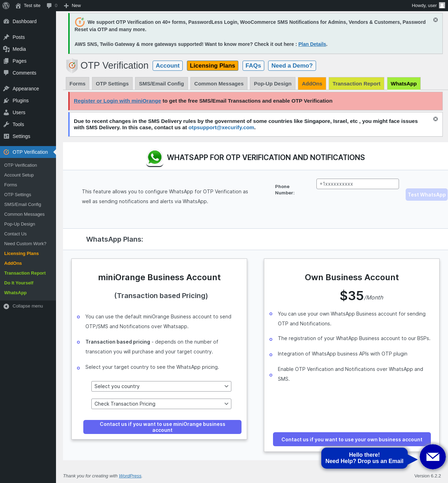Click the Tools wrench icon

point(6,124)
